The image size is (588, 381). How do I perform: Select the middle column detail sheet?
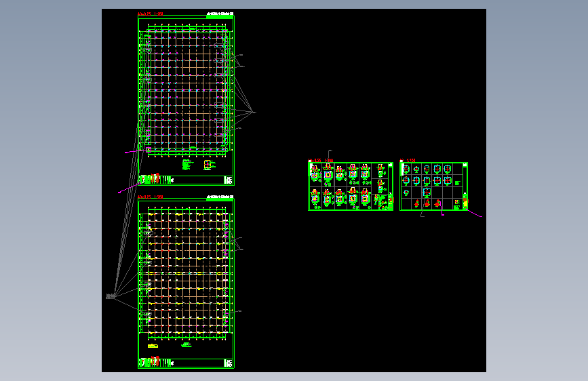[351, 186]
